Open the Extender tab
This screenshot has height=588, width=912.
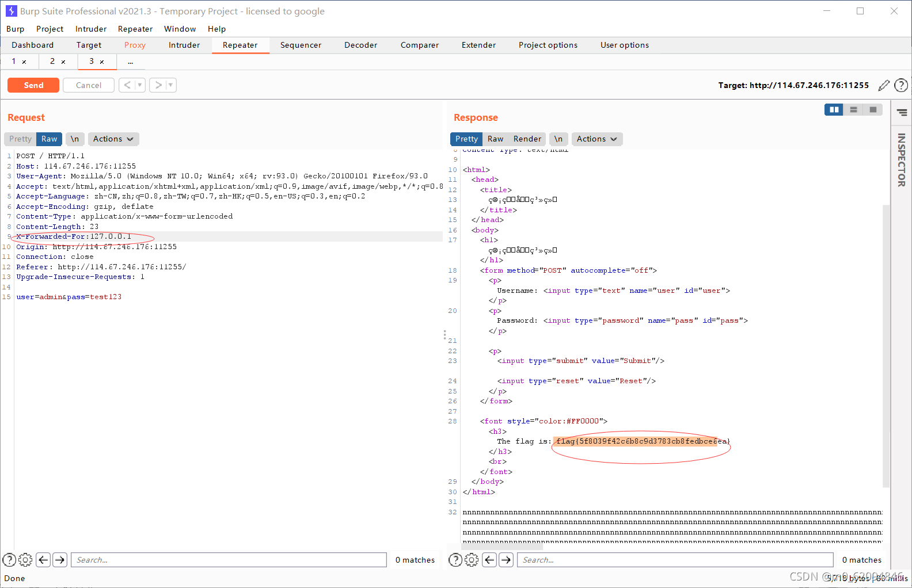point(478,45)
